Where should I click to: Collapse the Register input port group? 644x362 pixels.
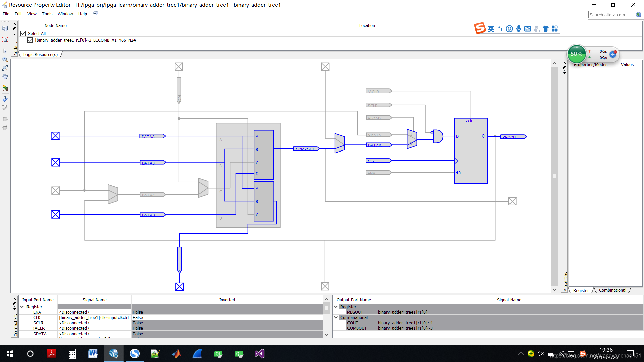tap(22, 307)
